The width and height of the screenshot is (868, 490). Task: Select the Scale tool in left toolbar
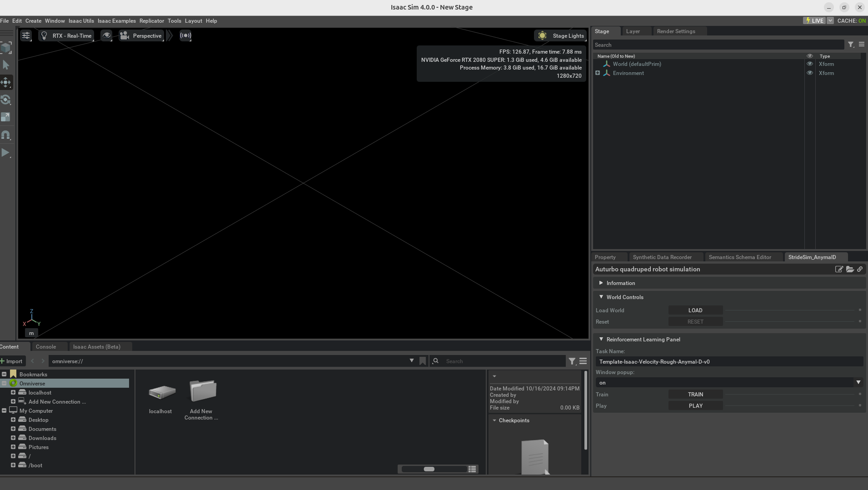6,117
